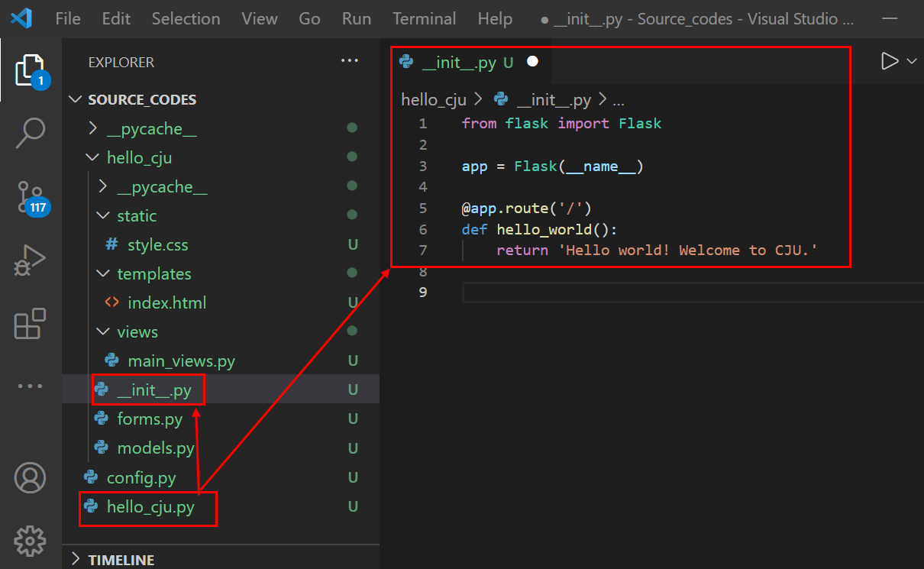Select the __init__.py editor tab
Viewport: 924px width, 569px height.
tap(459, 63)
